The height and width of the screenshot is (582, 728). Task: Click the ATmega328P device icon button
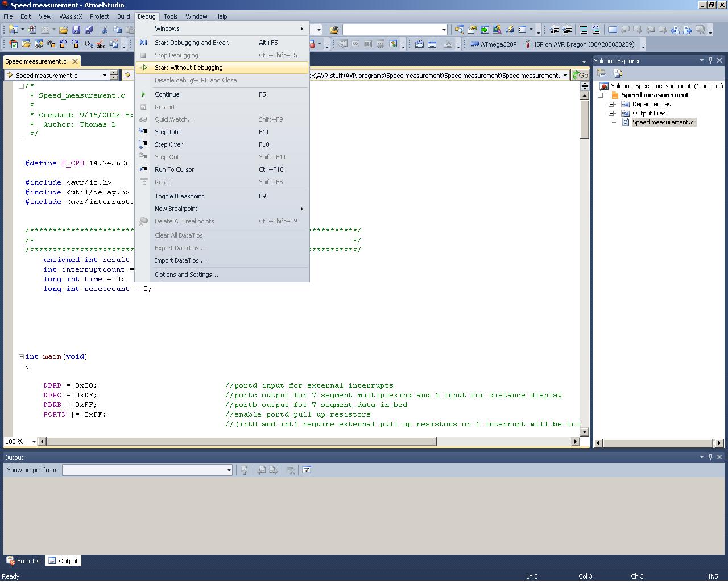click(494, 44)
